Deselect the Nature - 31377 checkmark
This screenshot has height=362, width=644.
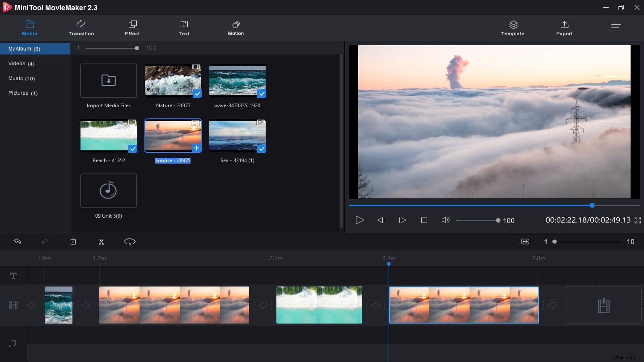coord(197,94)
